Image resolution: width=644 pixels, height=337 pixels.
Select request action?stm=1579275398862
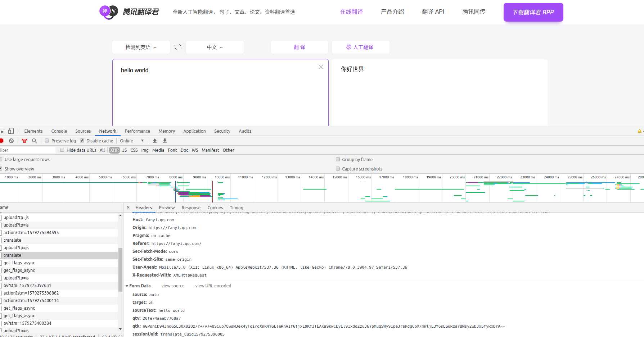(x=59, y=293)
